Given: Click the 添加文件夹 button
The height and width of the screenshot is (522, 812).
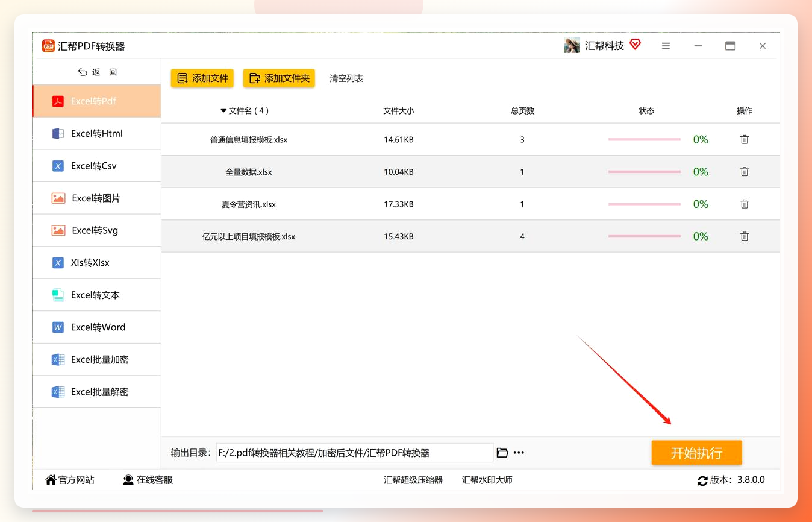Looking at the screenshot, I should pos(279,78).
